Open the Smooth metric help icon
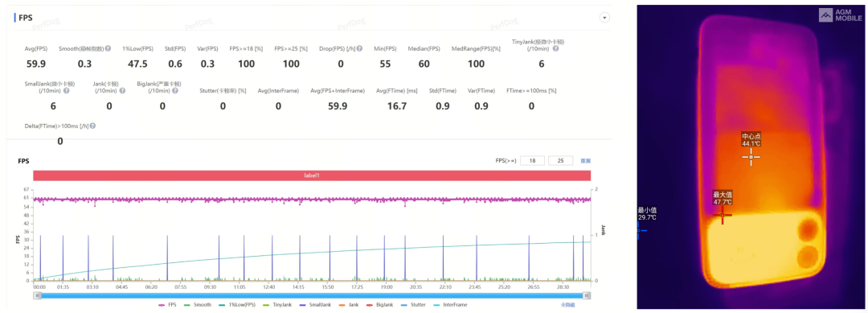The width and height of the screenshot is (868, 313). 108,49
